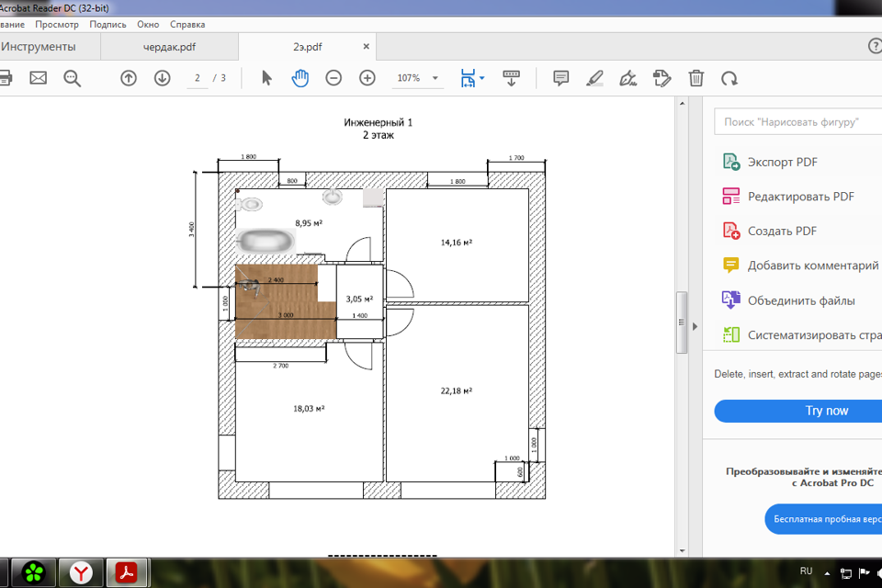Click the 14,16 м² room label
This screenshot has height=588, width=882.
pyautogui.click(x=457, y=243)
